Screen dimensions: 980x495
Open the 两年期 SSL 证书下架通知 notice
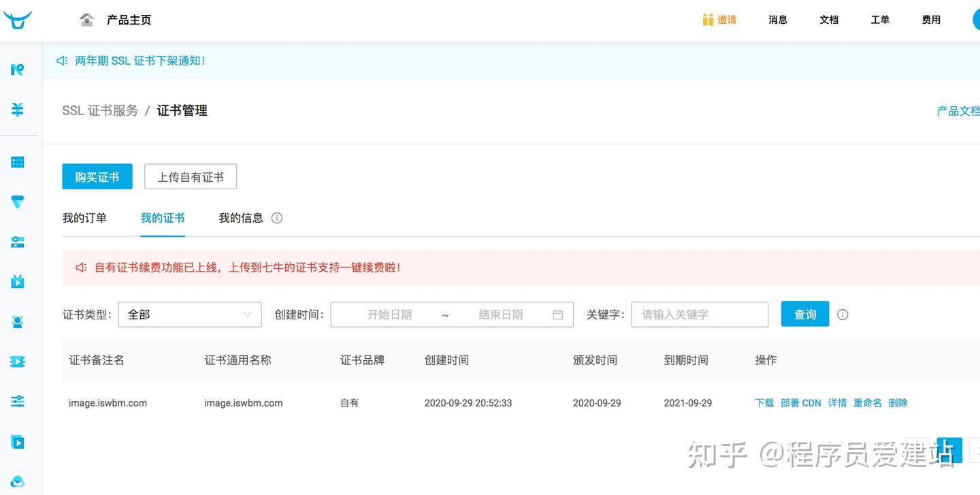click(140, 61)
